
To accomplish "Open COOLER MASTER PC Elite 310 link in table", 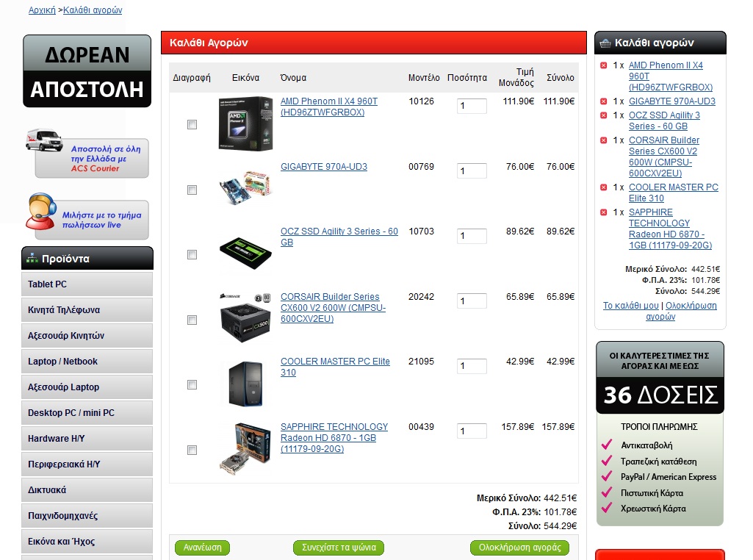I will click(x=335, y=367).
